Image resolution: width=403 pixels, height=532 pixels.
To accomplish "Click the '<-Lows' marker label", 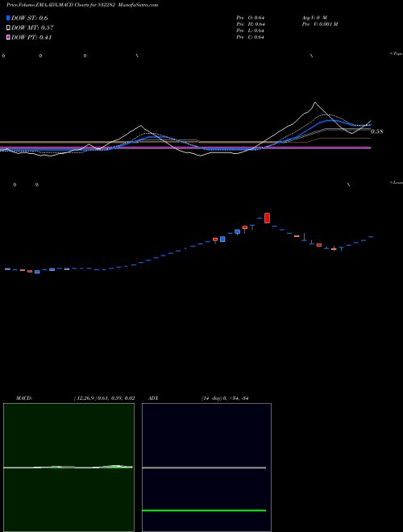I will (x=397, y=182).
